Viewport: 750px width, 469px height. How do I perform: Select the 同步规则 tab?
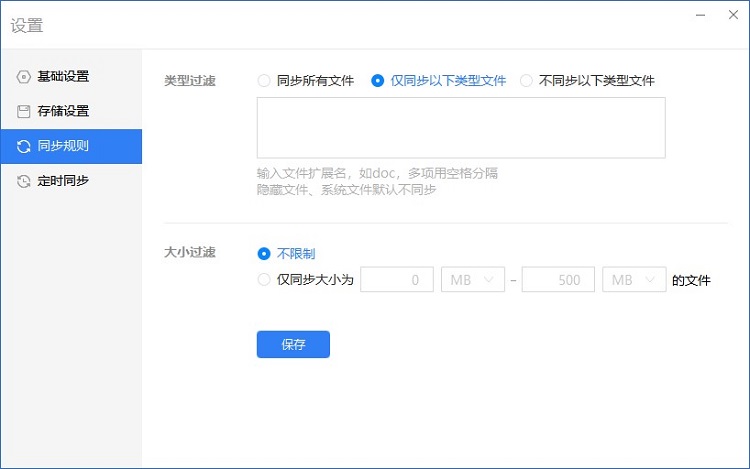(x=71, y=146)
